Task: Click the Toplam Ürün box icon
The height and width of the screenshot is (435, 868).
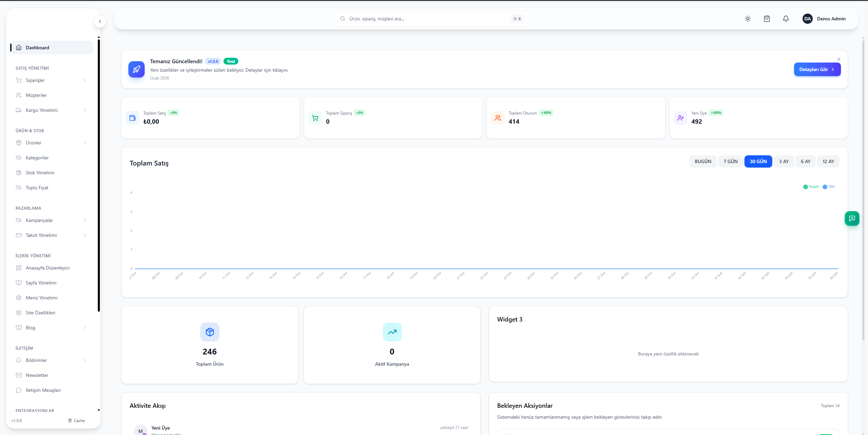Action: (x=210, y=332)
